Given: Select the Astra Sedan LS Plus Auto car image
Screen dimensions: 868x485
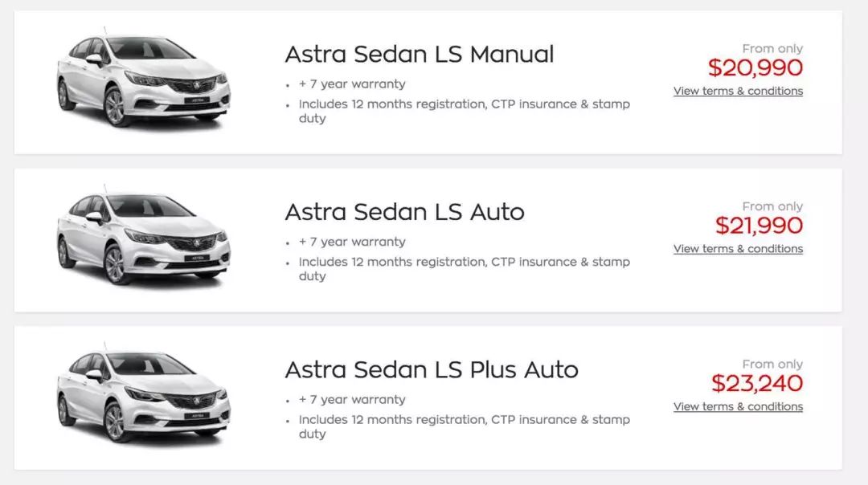Looking at the screenshot, I should tap(143, 397).
